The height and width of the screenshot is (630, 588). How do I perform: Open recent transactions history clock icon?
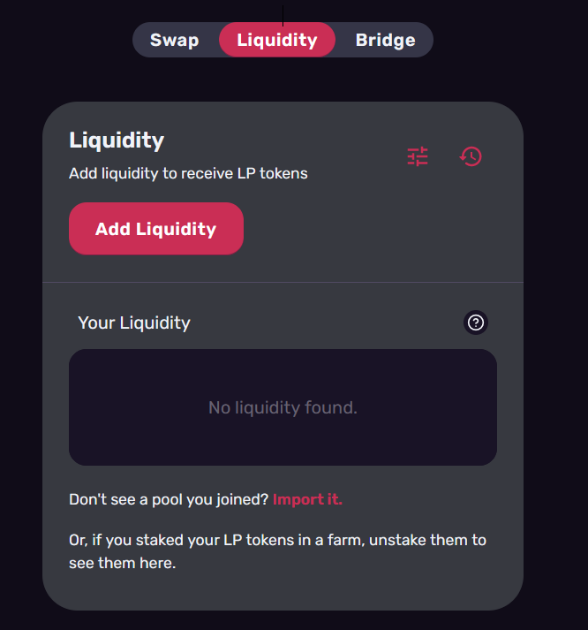(471, 156)
